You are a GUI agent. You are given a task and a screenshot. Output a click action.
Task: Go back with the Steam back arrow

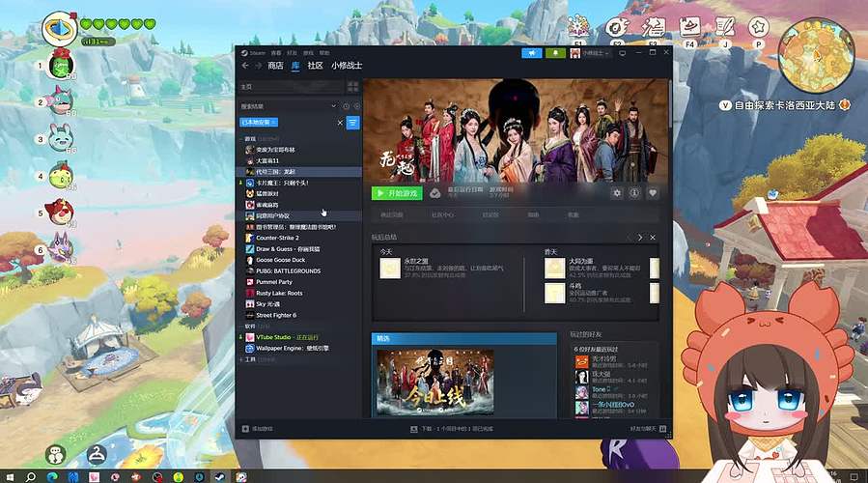(245, 66)
